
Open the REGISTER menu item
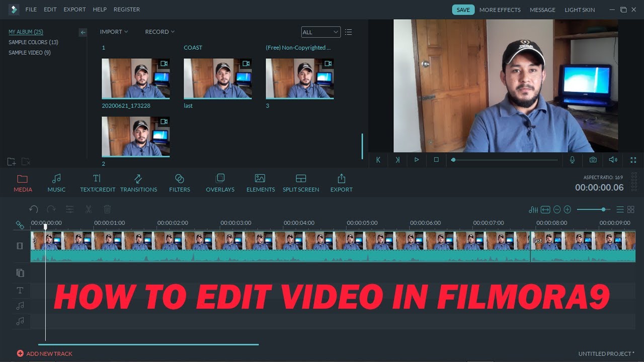coord(127,10)
